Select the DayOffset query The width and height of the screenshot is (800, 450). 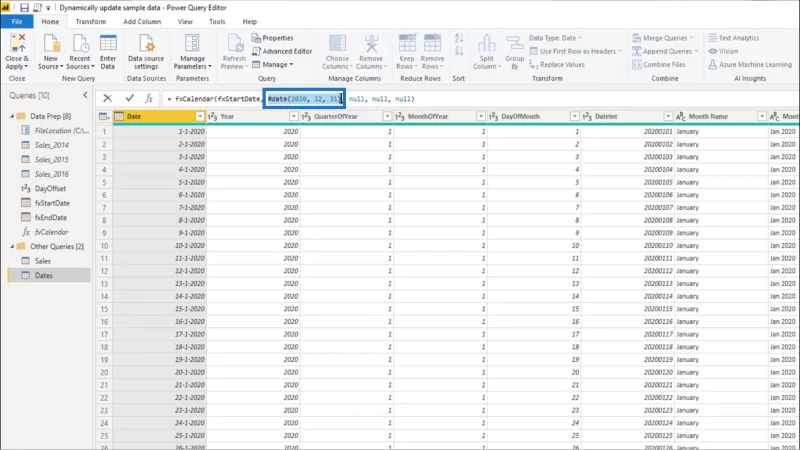51,188
